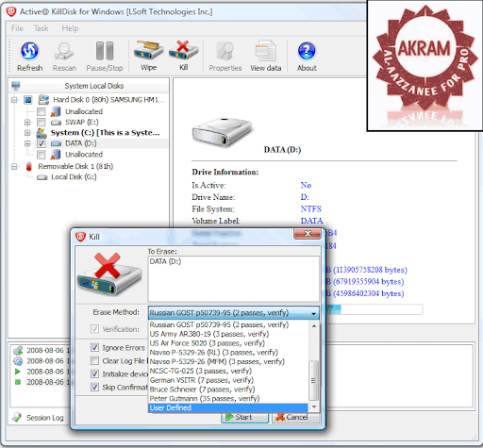The image size is (483, 448).
Task: Click the Kill disk toolbar icon
Action: [x=184, y=50]
